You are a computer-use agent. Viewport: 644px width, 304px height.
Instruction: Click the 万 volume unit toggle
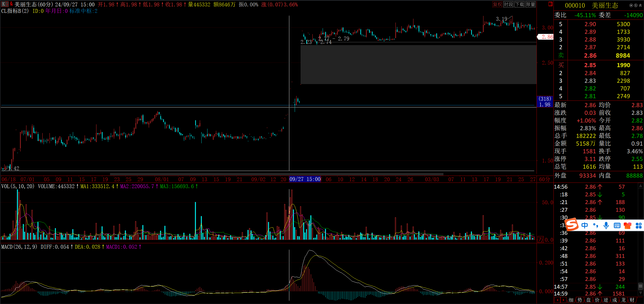pos(541,240)
